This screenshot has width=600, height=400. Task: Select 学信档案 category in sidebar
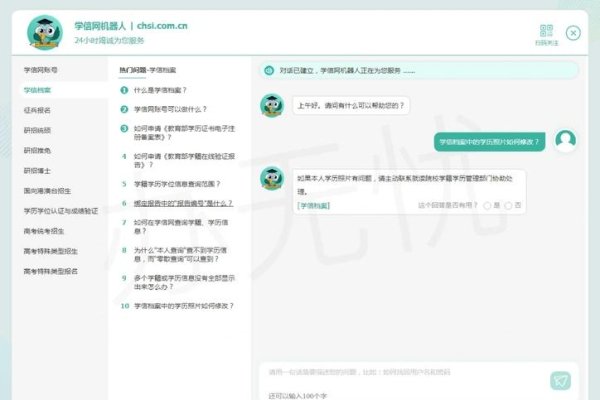click(37, 90)
